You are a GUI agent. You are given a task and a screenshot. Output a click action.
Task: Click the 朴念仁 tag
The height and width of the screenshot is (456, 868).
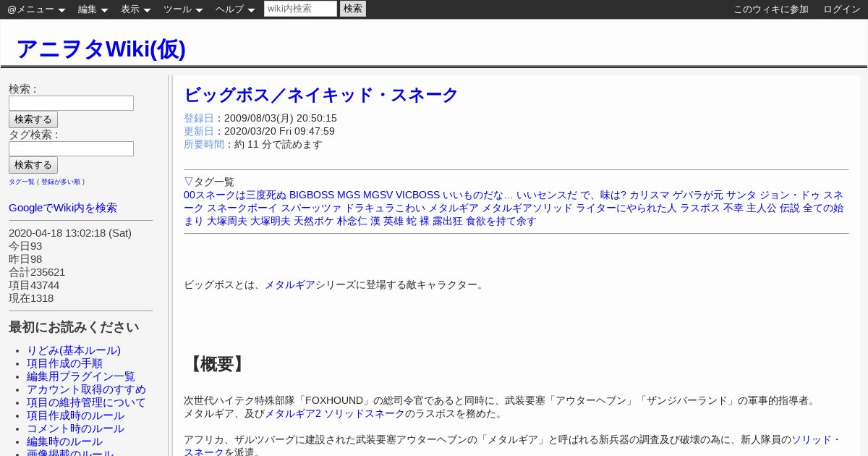pos(352,221)
